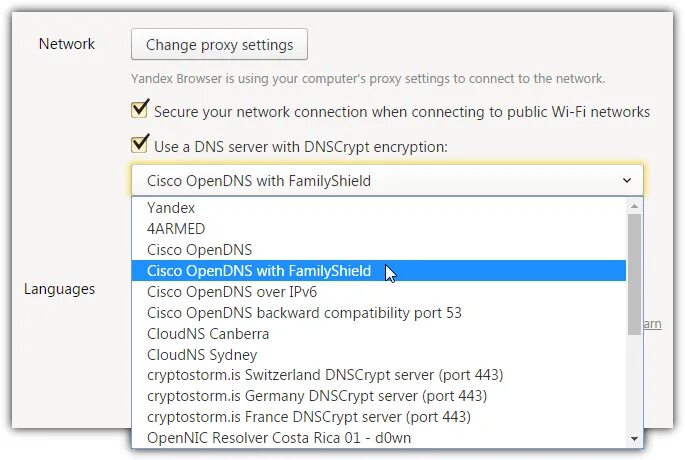Collapse the DNS server dropdown via its chevron
685x460 pixels.
tap(627, 180)
